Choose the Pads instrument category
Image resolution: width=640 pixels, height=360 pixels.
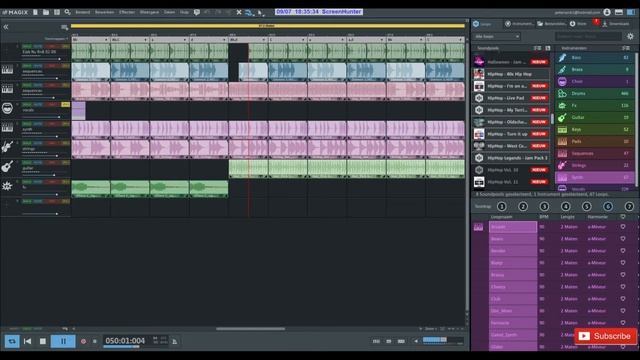(595, 141)
